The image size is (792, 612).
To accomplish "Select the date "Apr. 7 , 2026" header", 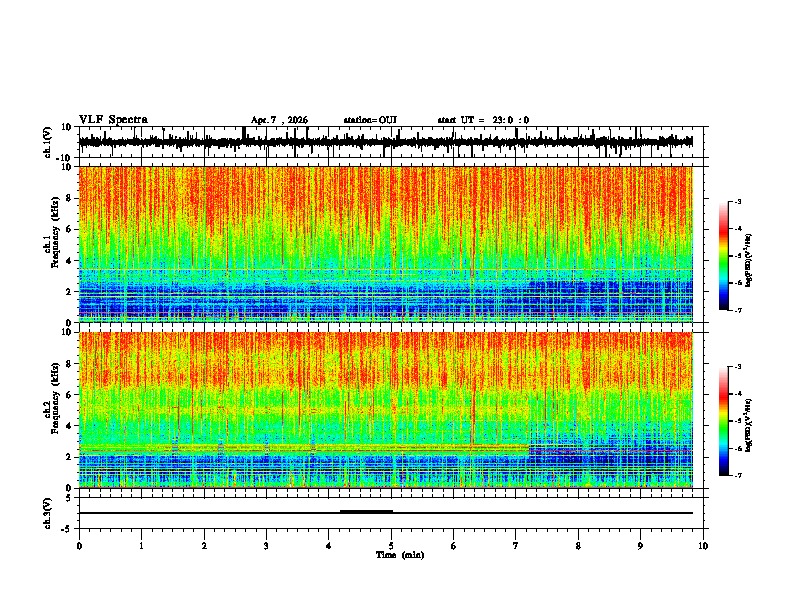I will (x=279, y=120).
